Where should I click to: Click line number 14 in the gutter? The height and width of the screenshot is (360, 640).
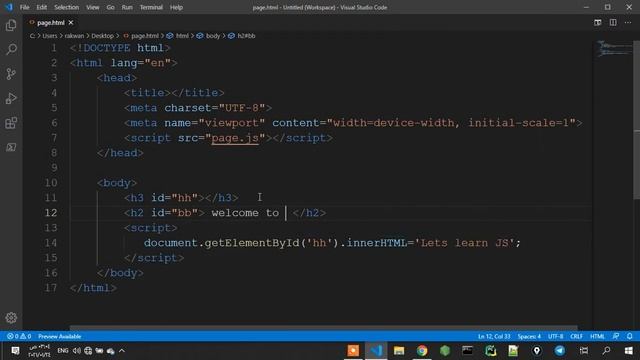51,243
